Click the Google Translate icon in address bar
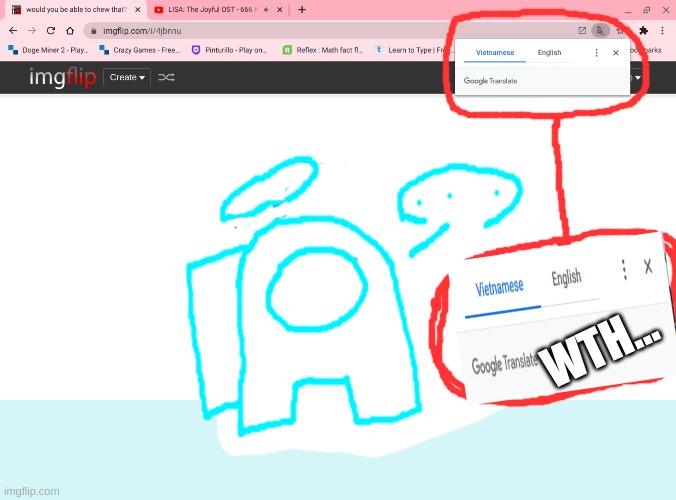676x500 pixels. coord(600,30)
